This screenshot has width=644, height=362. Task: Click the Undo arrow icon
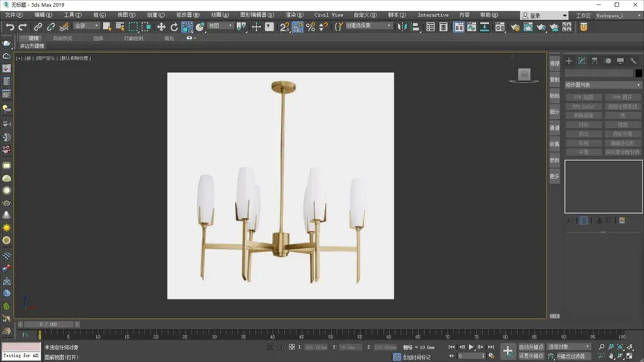click(x=10, y=27)
